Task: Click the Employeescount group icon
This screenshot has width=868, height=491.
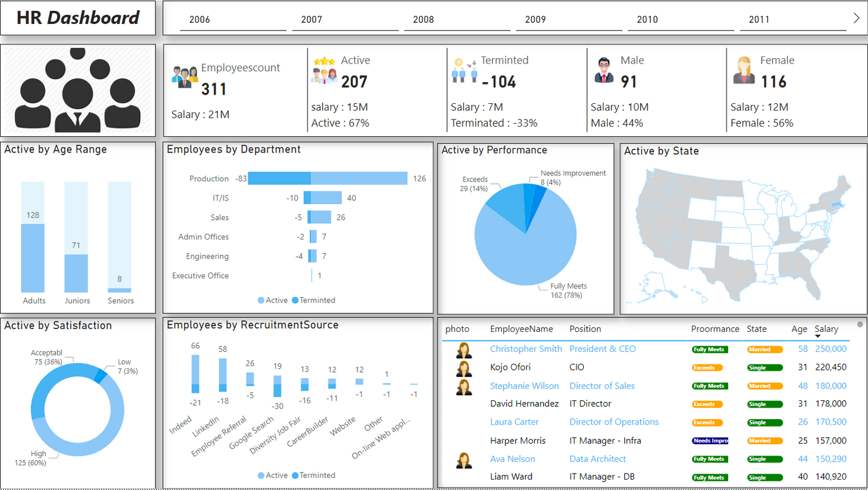Action: pyautogui.click(x=184, y=77)
